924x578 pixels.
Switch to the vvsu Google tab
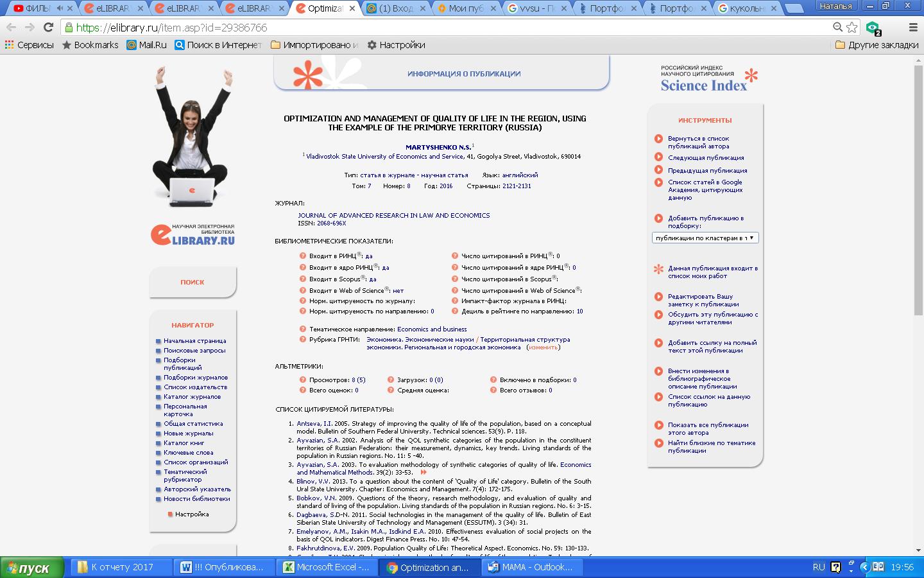tap(535, 8)
